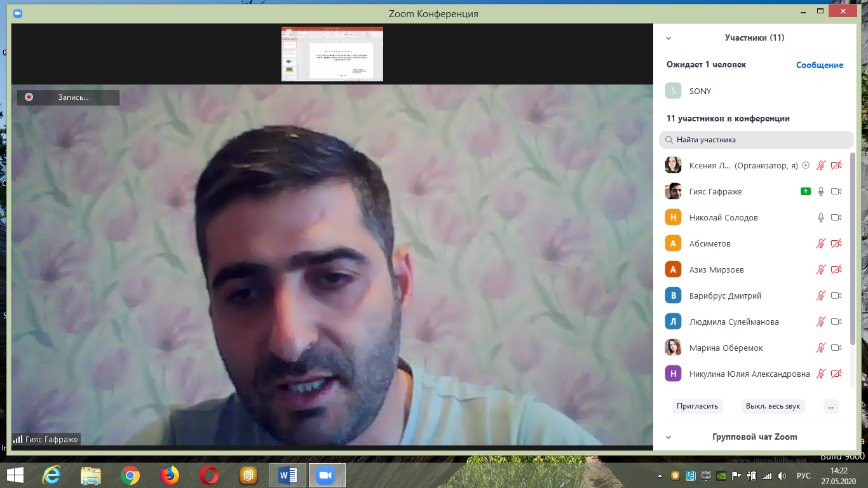Click the Zoom icon in the title bar
The image size is (868, 488).
point(17,13)
